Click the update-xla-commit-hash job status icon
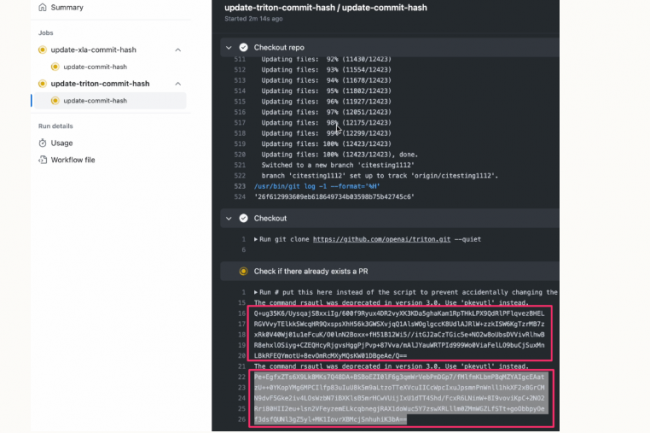Image resolution: width=650 pixels, height=433 pixels. click(41, 50)
